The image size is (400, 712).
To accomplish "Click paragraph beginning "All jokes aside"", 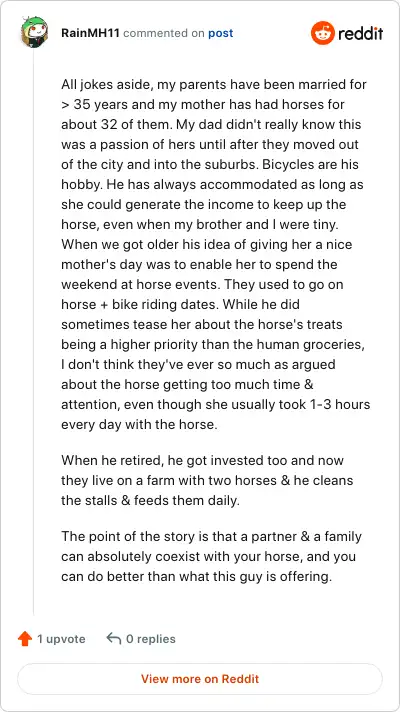I will coord(216,254).
